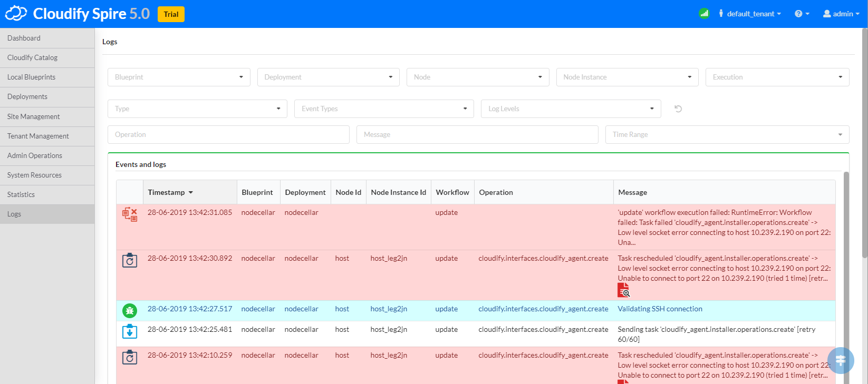This screenshot has width=868, height=384.
Task: Click the tenant person icon
Action: (x=721, y=13)
